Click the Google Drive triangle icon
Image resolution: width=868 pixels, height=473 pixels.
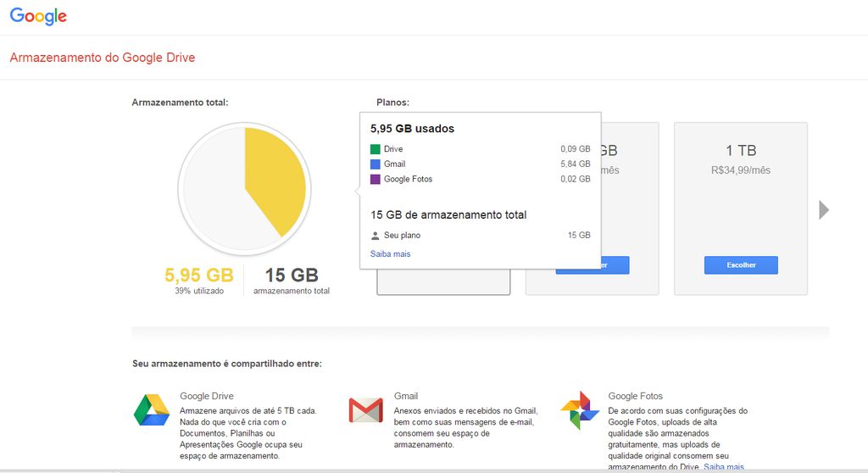(152, 410)
